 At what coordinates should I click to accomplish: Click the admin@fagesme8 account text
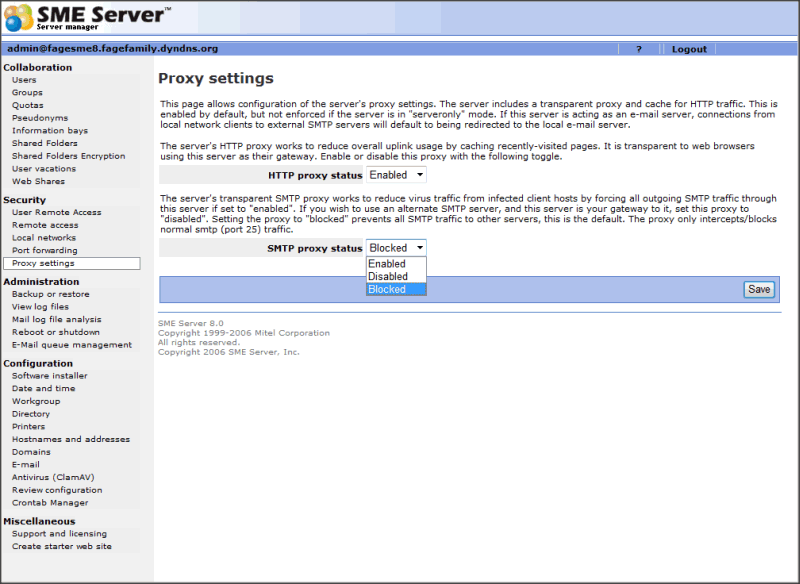[x=113, y=48]
